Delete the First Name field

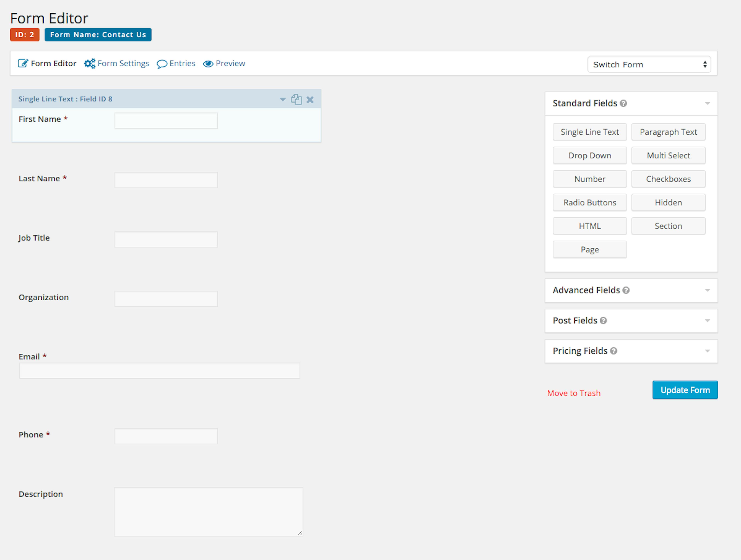310,100
